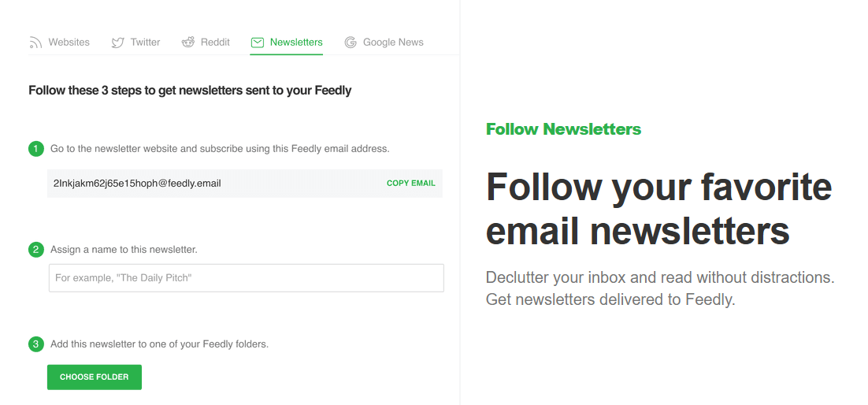Click the Reddit alien icon
868x405 pixels.
click(x=188, y=43)
